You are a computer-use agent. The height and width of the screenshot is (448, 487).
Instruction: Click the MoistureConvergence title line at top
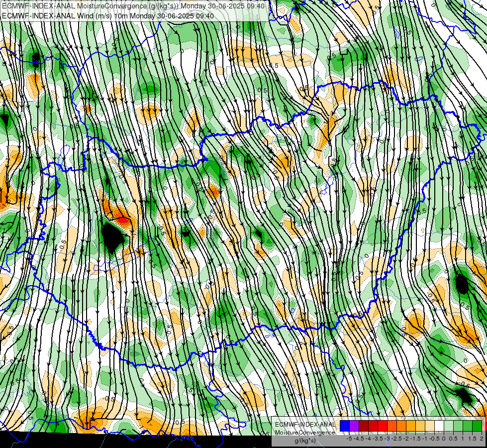(x=133, y=6)
